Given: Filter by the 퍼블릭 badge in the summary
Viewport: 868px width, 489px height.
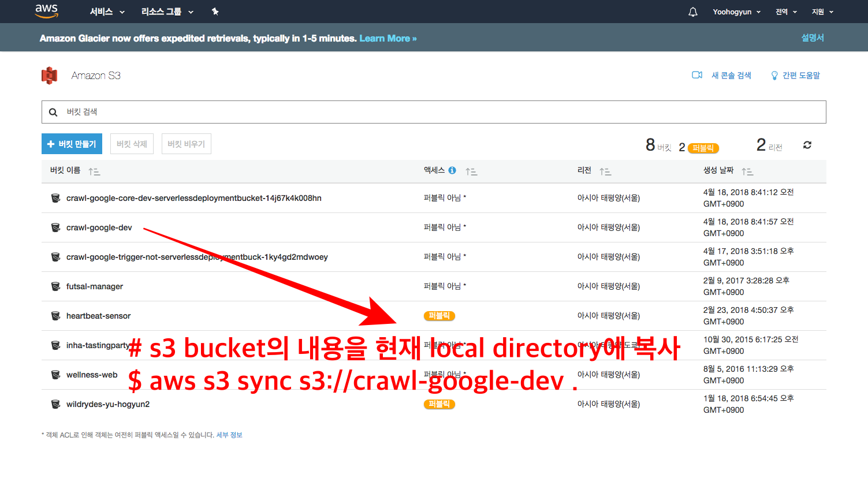Looking at the screenshot, I should pyautogui.click(x=703, y=148).
